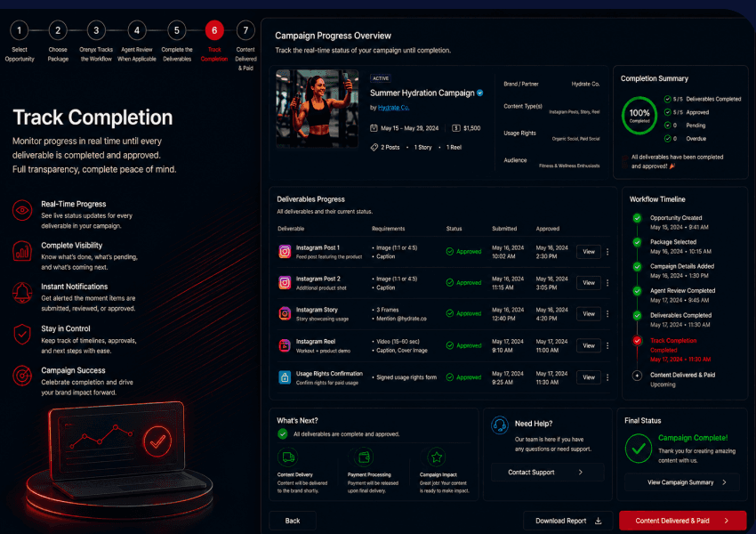Open the Hydrate Co. brand link
756x534 pixels.
point(393,108)
